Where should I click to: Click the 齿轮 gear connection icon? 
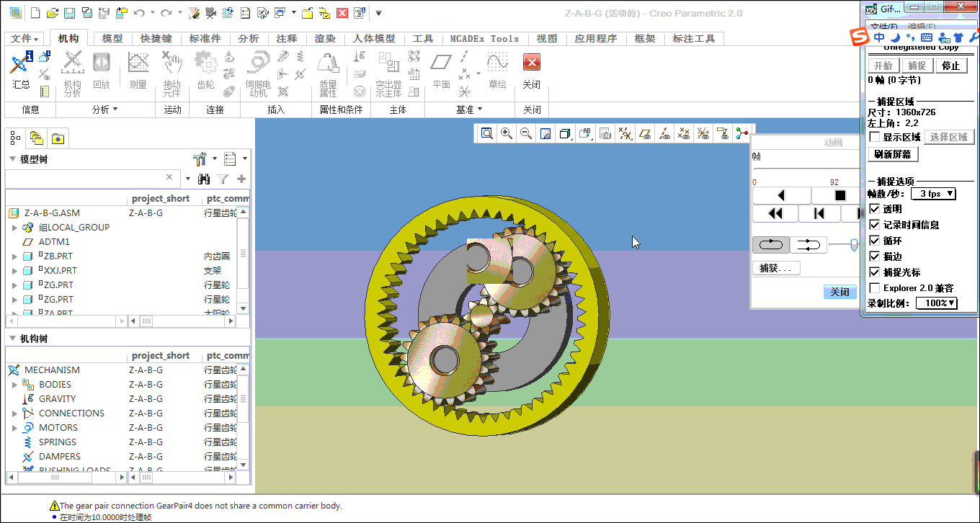tap(206, 71)
